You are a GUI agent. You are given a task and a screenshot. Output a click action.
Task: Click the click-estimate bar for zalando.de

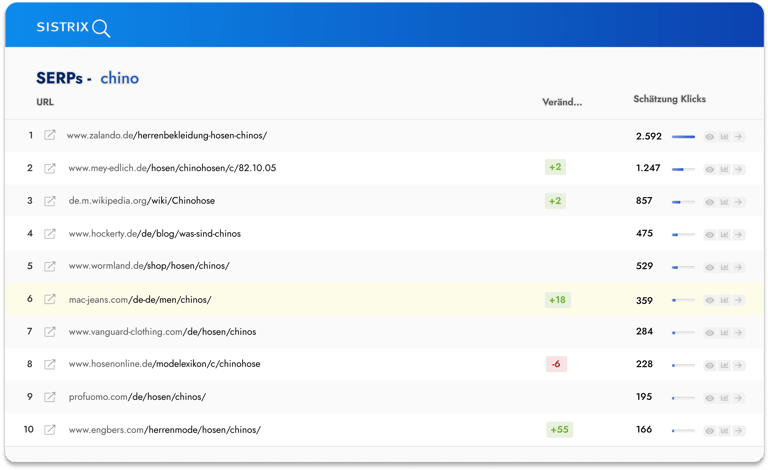pyautogui.click(x=683, y=137)
